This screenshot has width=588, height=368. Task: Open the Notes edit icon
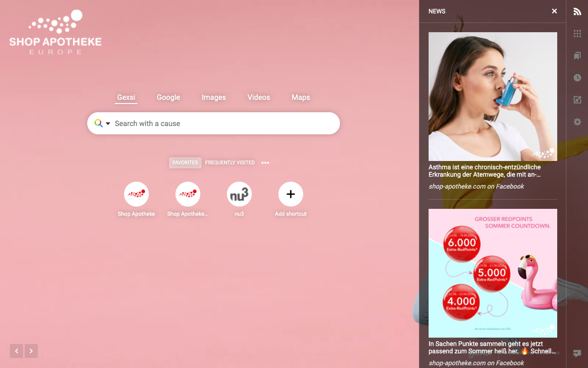pos(577,100)
